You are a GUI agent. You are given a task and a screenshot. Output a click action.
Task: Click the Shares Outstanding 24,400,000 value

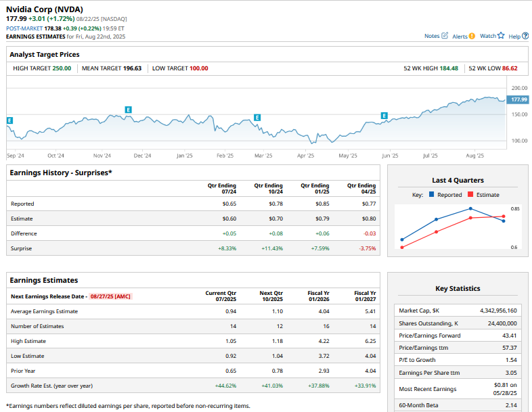[502, 323]
